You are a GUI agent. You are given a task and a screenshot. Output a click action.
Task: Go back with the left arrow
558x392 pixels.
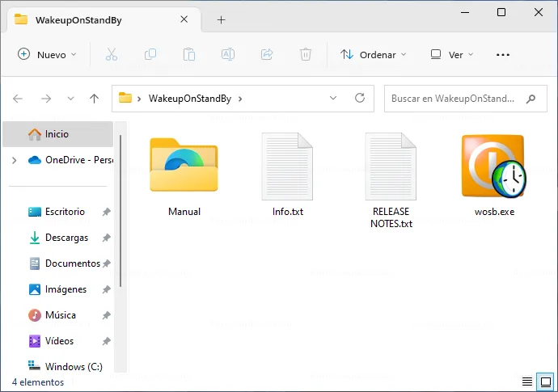pyautogui.click(x=18, y=99)
